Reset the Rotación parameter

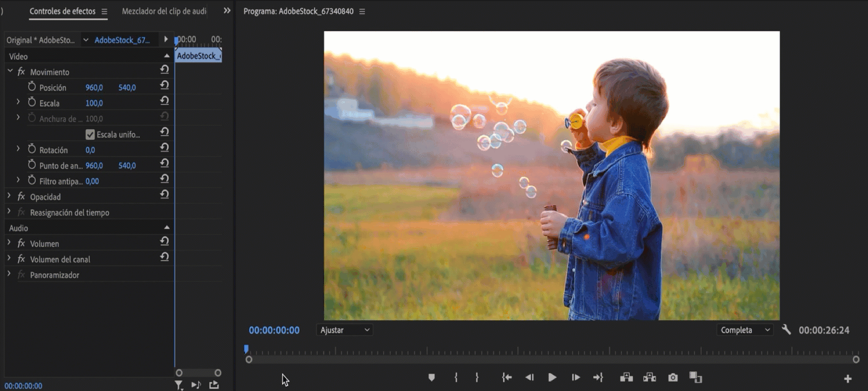point(164,148)
